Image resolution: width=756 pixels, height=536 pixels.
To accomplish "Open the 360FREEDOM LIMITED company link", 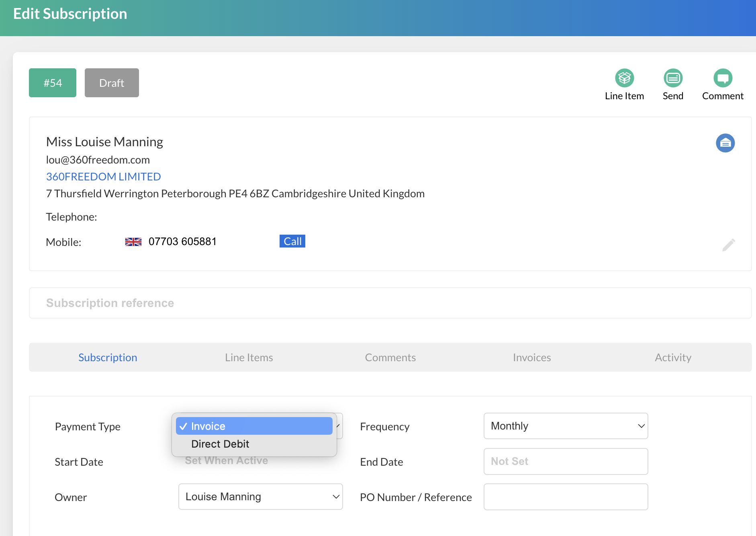I will coord(103,177).
